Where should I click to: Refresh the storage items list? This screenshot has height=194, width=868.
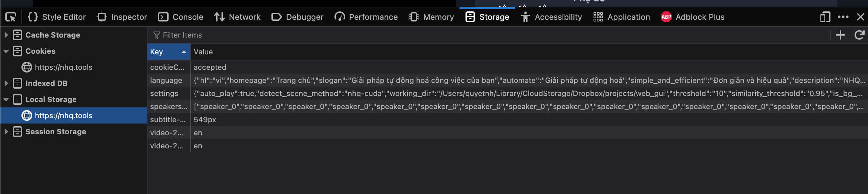click(859, 35)
